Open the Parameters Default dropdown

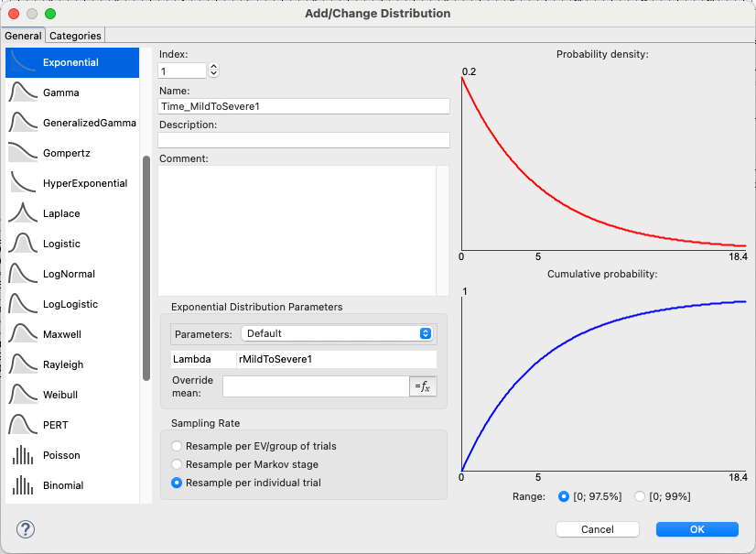tap(337, 333)
